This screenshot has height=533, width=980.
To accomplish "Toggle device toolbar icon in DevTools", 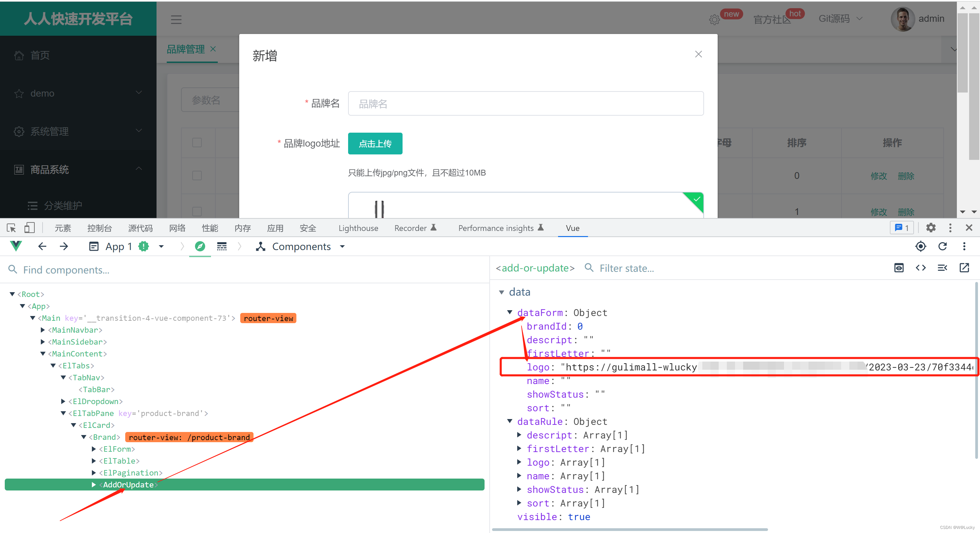I will [29, 228].
